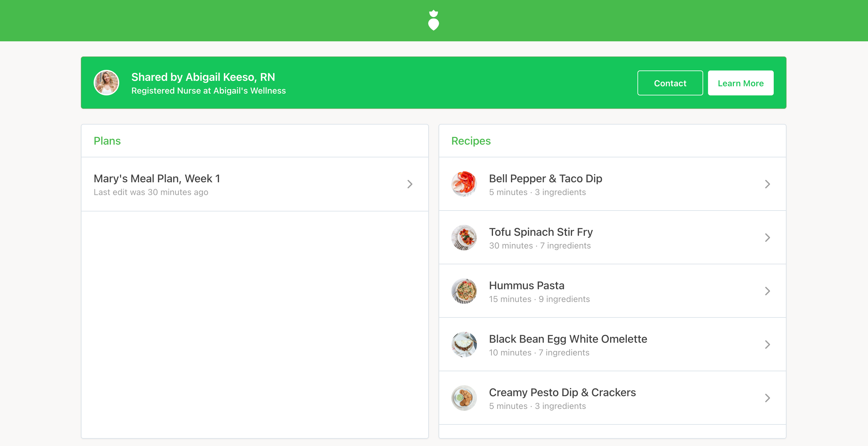The width and height of the screenshot is (868, 446).
Task: Open Mary's Meal Plan, Week 1
Action: [x=255, y=184]
